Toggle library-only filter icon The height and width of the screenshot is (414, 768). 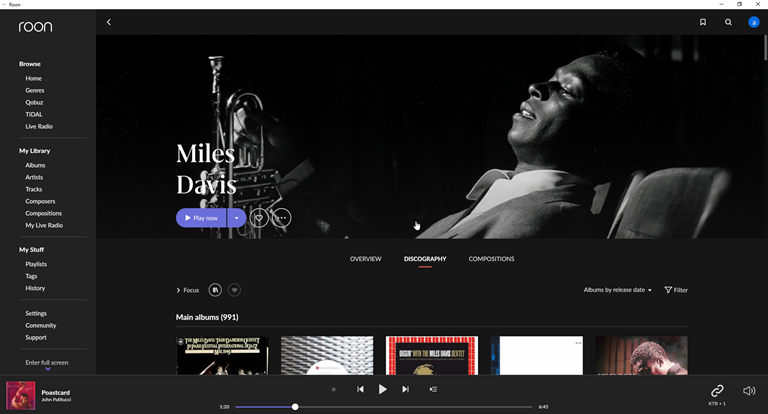(x=215, y=290)
